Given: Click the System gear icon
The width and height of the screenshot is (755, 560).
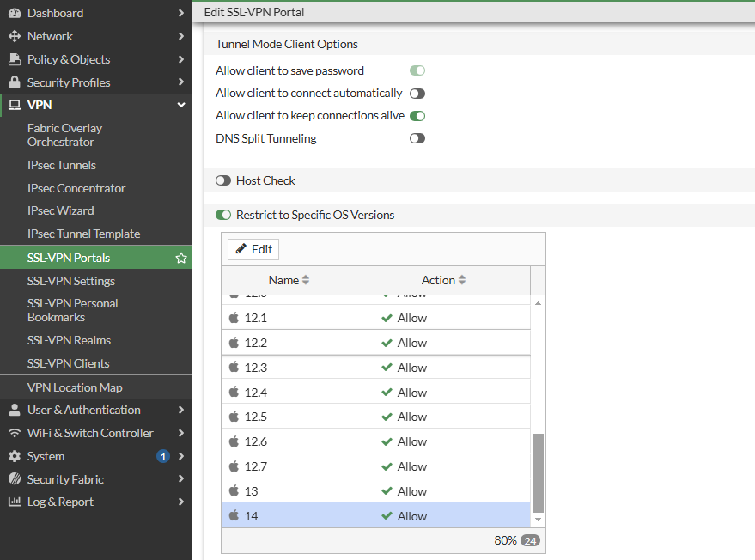Looking at the screenshot, I should [14, 456].
